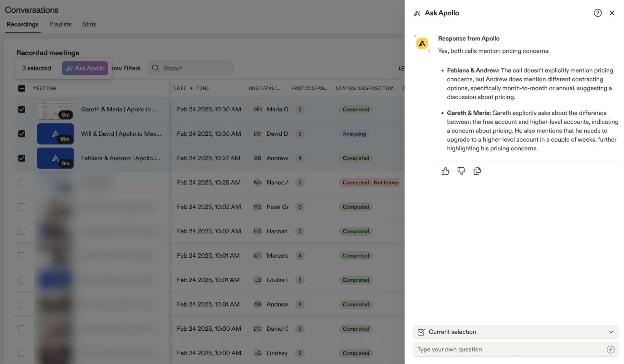624x364 pixels.
Task: Click the RG avatar for Rose
Action: pos(258,207)
